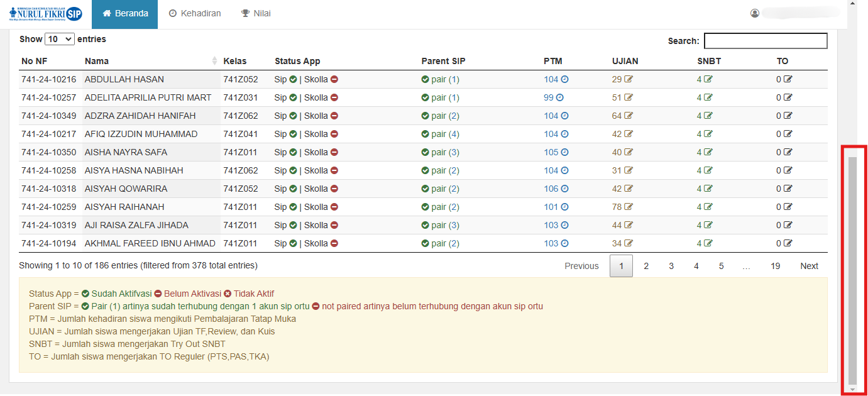Image resolution: width=868 pixels, height=396 pixels.
Task: Click the Nurul Fikri SIP logo
Action: pyautogui.click(x=45, y=14)
